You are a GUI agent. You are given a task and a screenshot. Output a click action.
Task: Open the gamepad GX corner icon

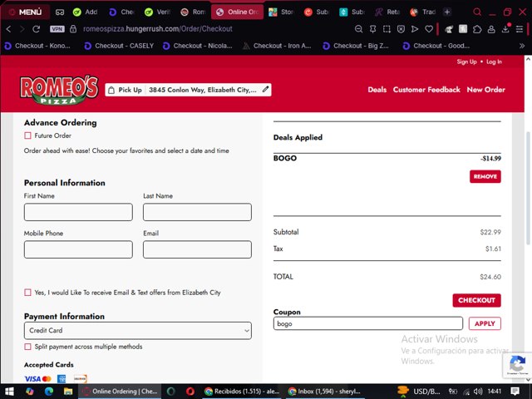(60, 12)
